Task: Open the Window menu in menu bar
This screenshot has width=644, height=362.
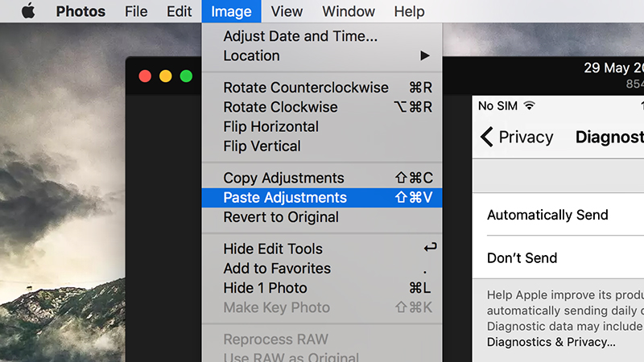Action: (349, 11)
